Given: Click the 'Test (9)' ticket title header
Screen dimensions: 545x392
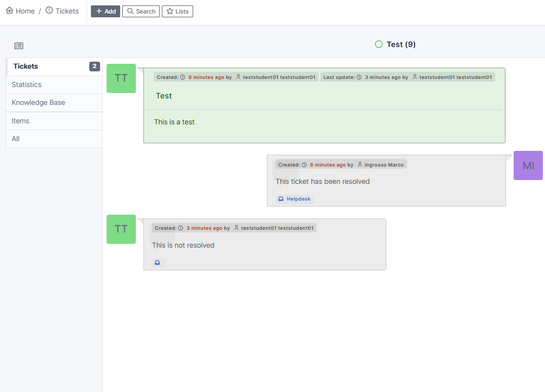Looking at the screenshot, I should click(x=401, y=44).
